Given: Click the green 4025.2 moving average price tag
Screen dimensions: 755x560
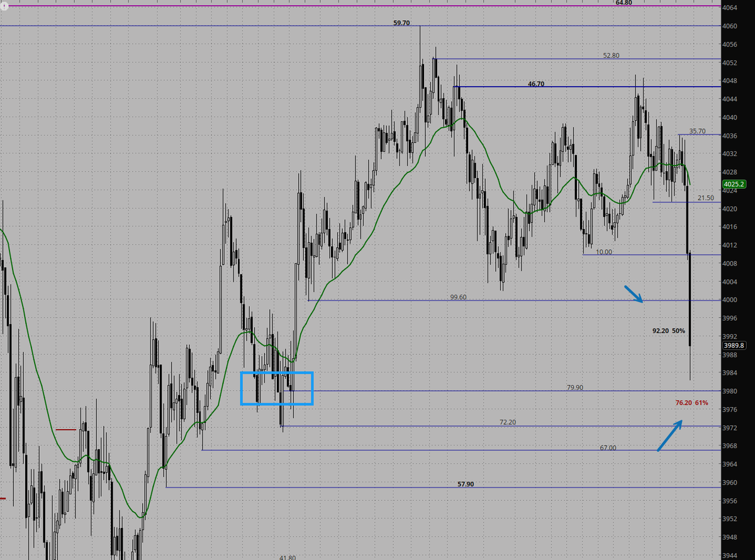Looking at the screenshot, I should click(x=734, y=184).
